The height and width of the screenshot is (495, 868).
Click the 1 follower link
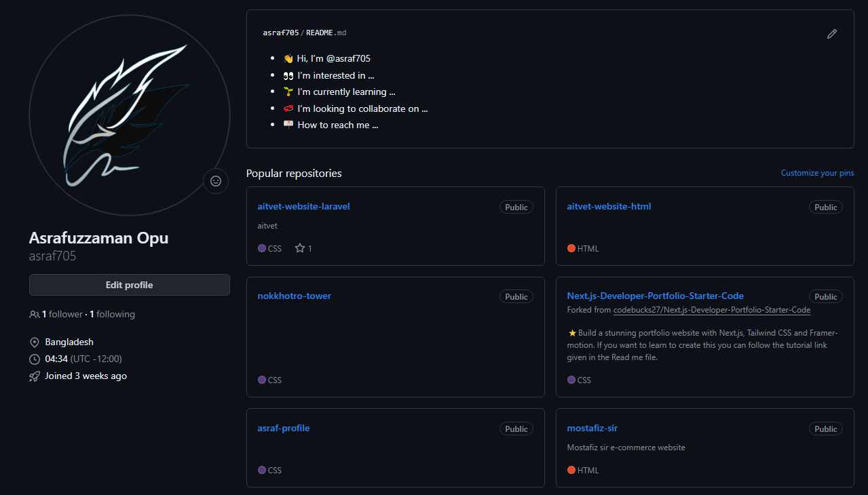point(62,315)
